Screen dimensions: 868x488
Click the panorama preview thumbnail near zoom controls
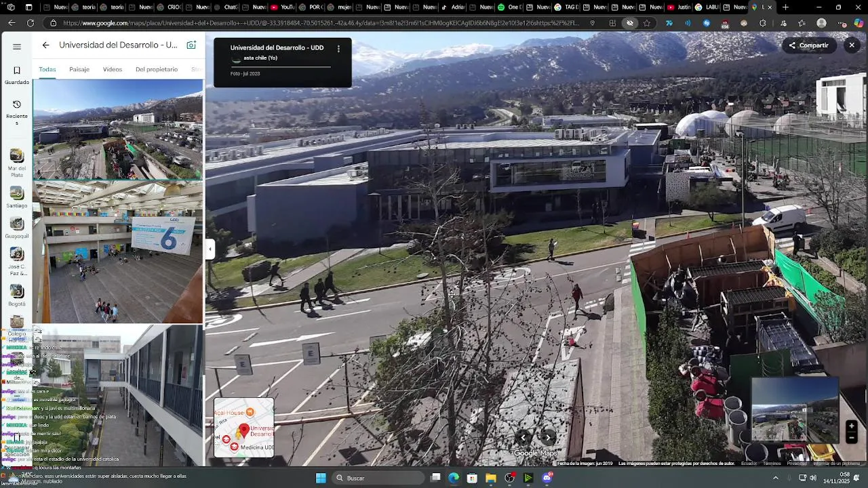pos(795,409)
